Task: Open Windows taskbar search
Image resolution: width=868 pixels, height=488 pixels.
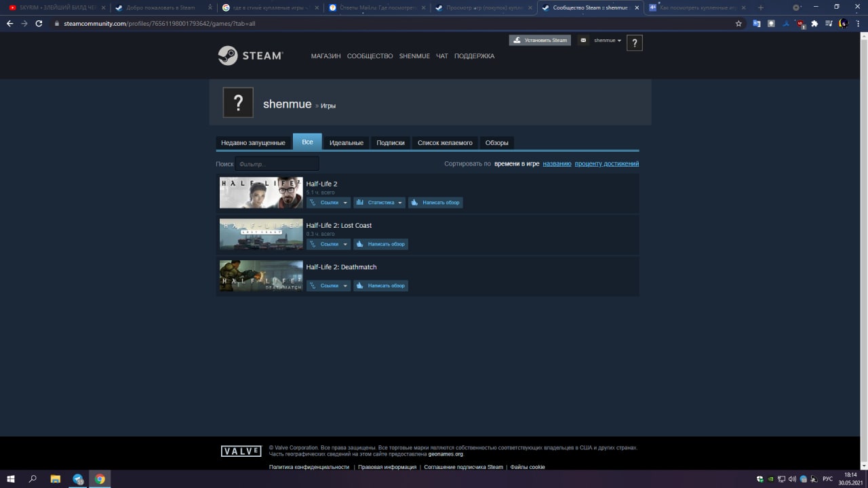Action: point(33,479)
